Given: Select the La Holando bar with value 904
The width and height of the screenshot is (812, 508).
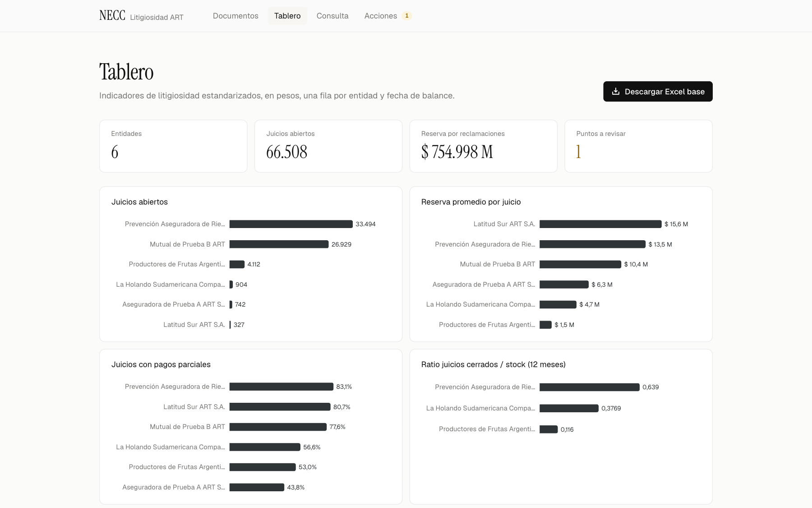Looking at the screenshot, I should coord(231,284).
